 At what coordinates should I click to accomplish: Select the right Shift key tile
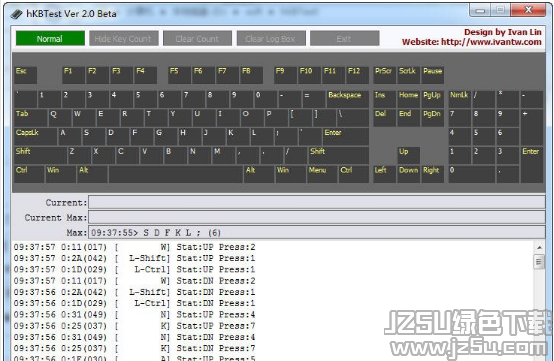[x=338, y=155]
